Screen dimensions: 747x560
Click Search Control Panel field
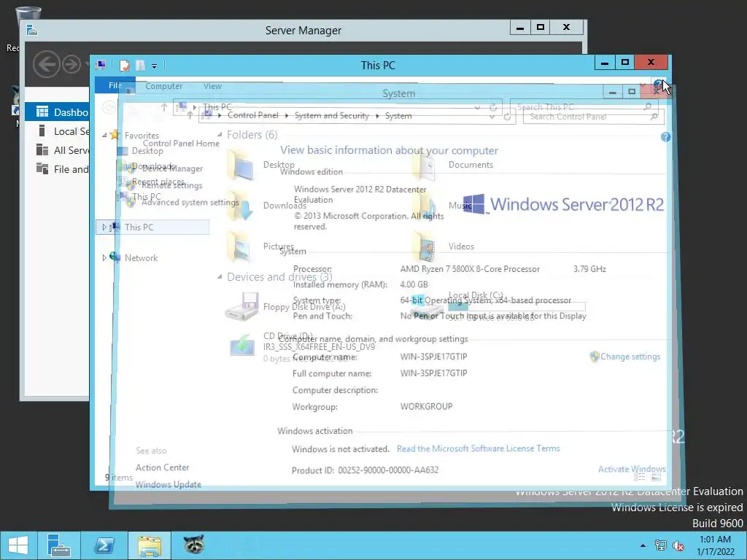[x=594, y=117]
